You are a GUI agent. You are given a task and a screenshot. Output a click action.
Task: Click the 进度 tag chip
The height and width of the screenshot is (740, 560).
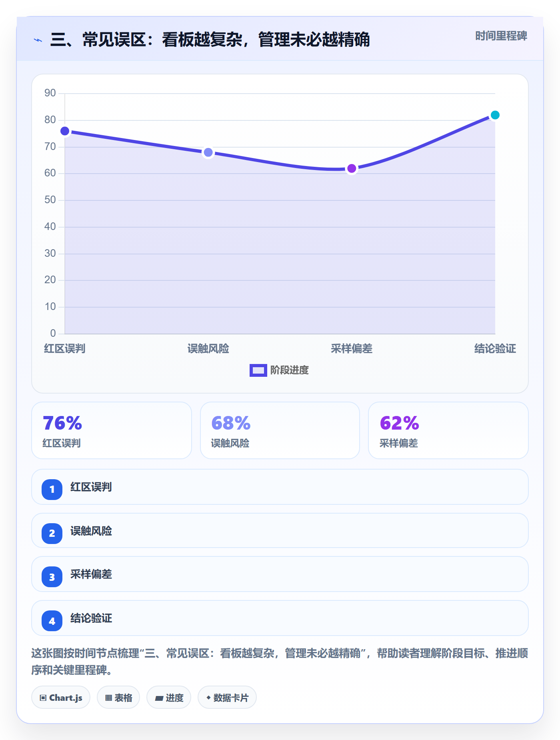click(x=169, y=698)
